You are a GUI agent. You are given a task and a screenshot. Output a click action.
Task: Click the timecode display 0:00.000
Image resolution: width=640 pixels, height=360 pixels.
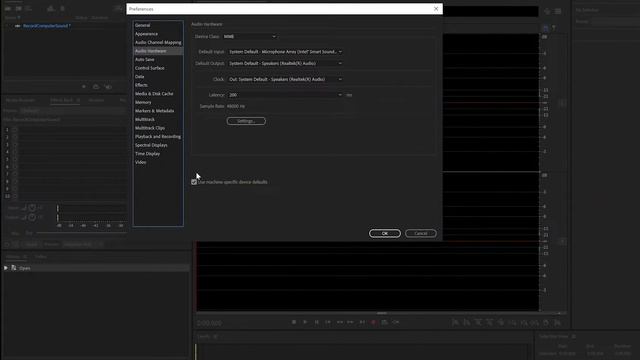(209, 323)
